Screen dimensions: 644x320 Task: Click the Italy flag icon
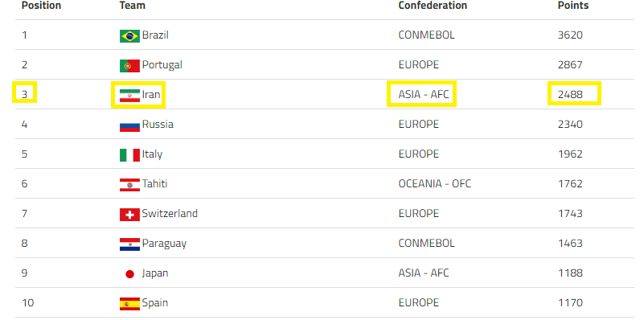129,155
